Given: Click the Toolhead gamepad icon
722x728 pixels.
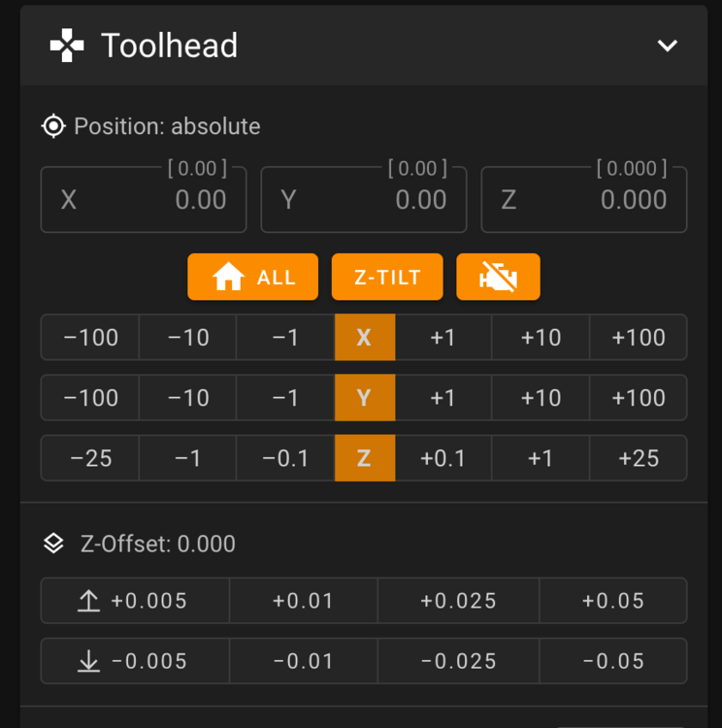Looking at the screenshot, I should [x=67, y=46].
